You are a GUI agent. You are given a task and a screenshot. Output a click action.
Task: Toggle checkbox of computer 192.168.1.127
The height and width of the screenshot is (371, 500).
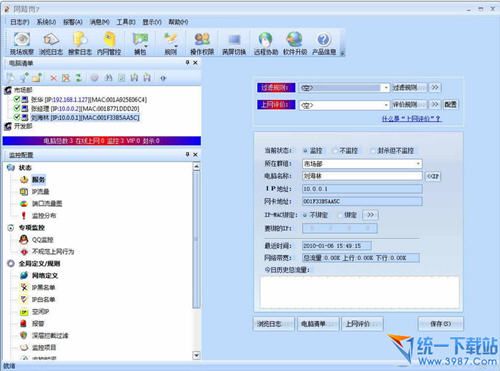click(x=17, y=99)
